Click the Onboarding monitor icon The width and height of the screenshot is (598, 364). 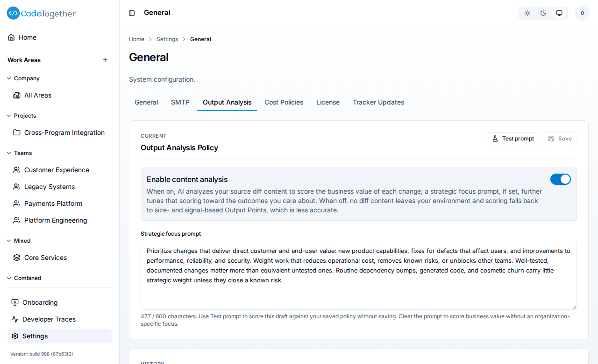click(x=15, y=302)
